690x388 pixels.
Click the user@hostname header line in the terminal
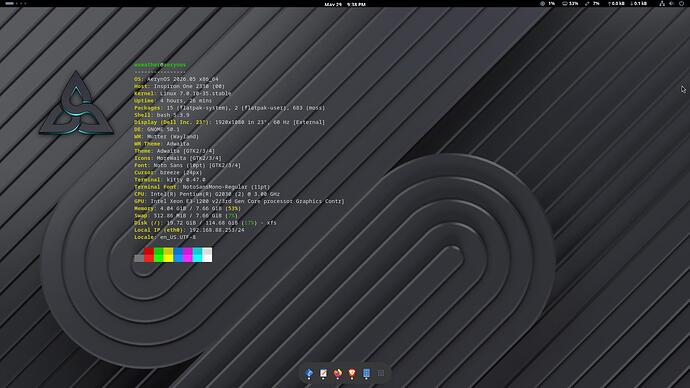click(160, 65)
